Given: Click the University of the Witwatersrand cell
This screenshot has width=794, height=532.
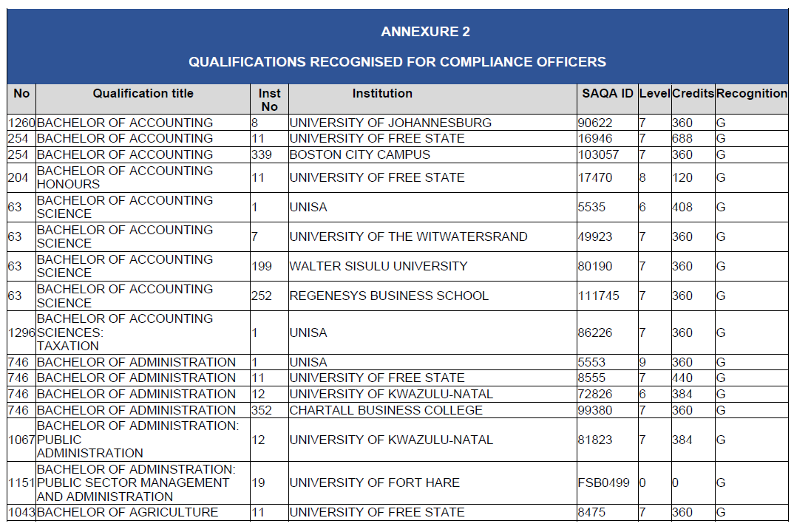Looking at the screenshot, I should tap(408, 236).
